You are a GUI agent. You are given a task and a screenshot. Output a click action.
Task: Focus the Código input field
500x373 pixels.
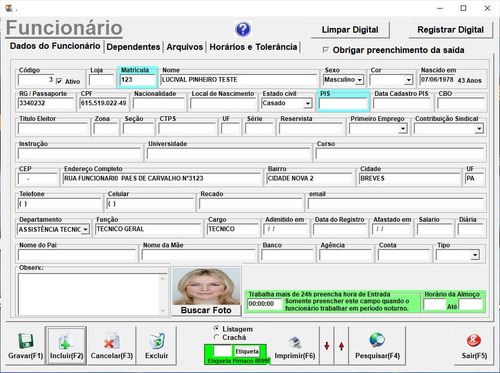tap(36, 80)
